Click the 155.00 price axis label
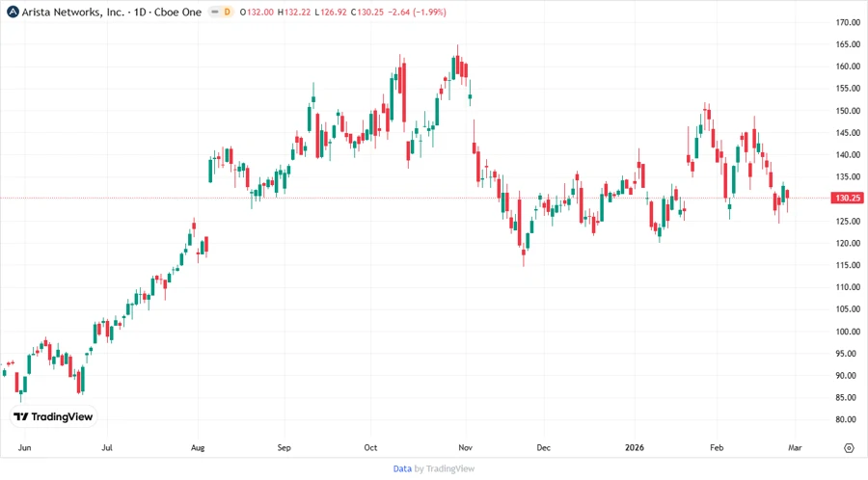868x480 pixels. (x=848, y=89)
